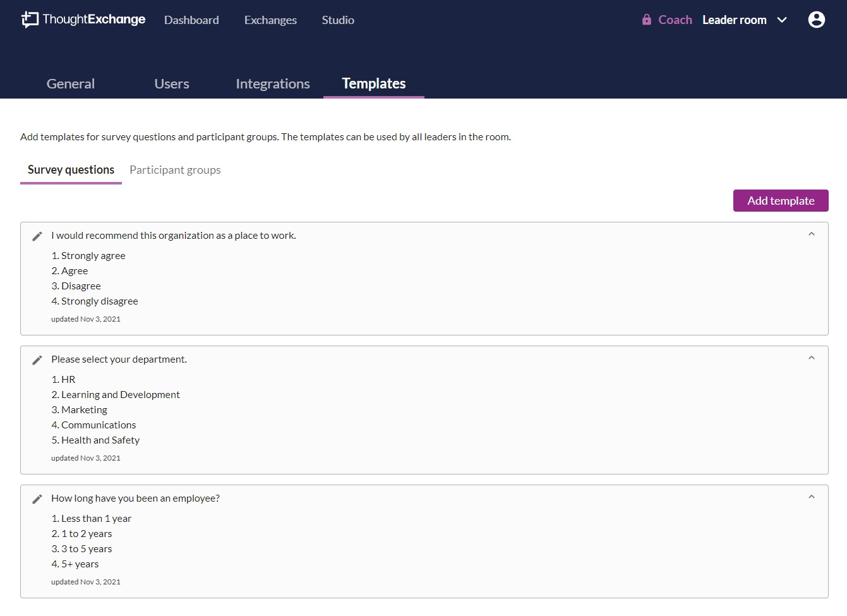This screenshot has width=847, height=616.
Task: Edit the 'recommend this organization' template pencil
Action: click(x=37, y=236)
